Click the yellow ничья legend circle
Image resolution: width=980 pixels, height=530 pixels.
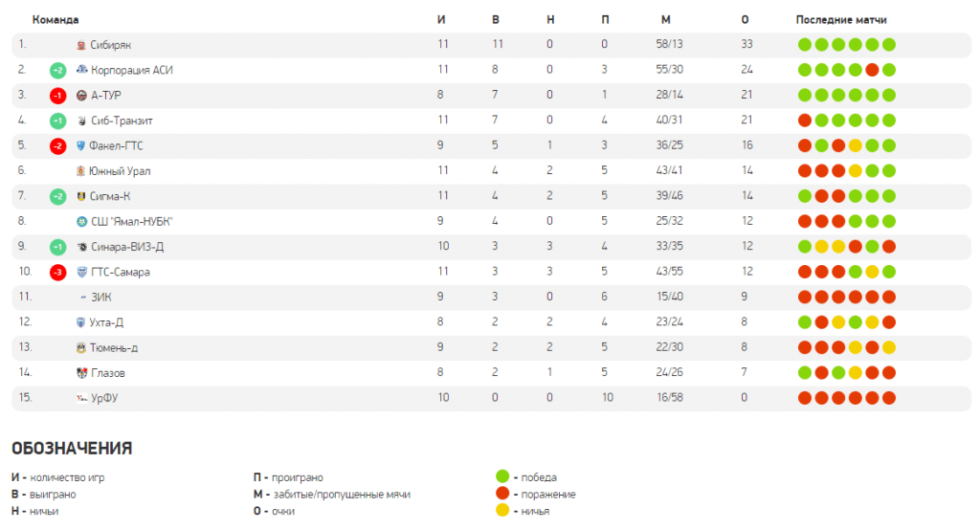[501, 511]
